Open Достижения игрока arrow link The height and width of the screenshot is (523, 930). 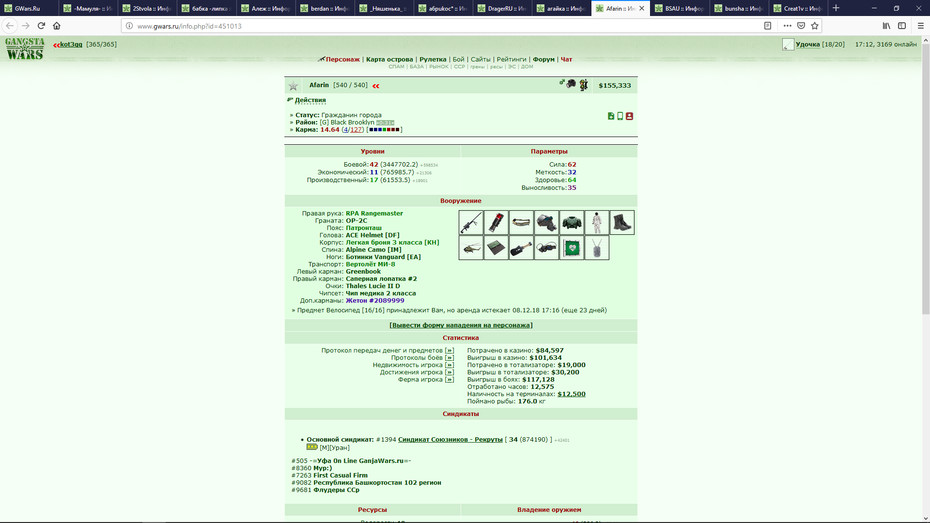coord(449,372)
